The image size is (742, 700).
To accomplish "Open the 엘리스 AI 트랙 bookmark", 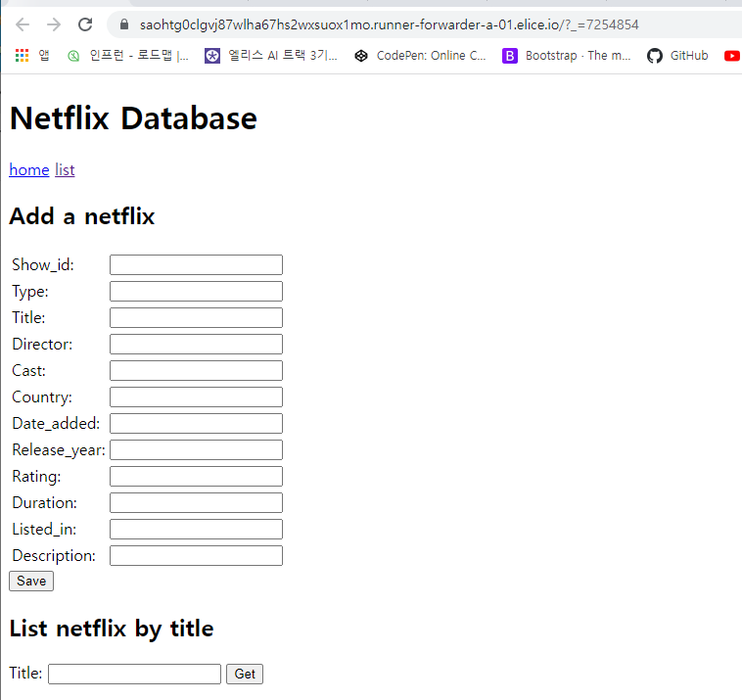I will coord(271,56).
